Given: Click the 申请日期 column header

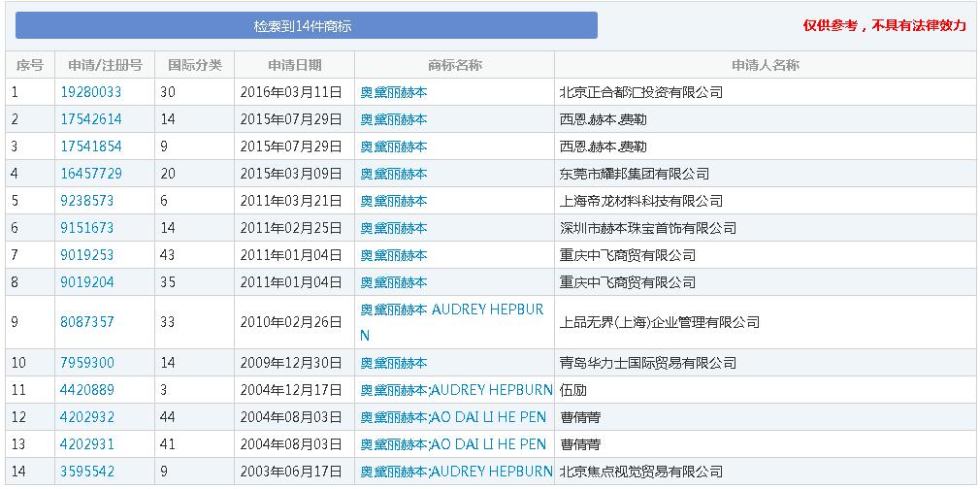Looking at the screenshot, I should pos(295,65).
